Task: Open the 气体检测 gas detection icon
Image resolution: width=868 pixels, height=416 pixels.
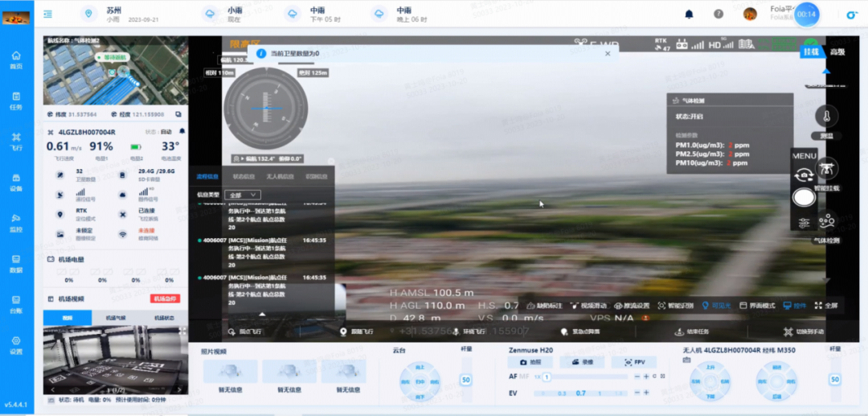Action: coord(826,223)
